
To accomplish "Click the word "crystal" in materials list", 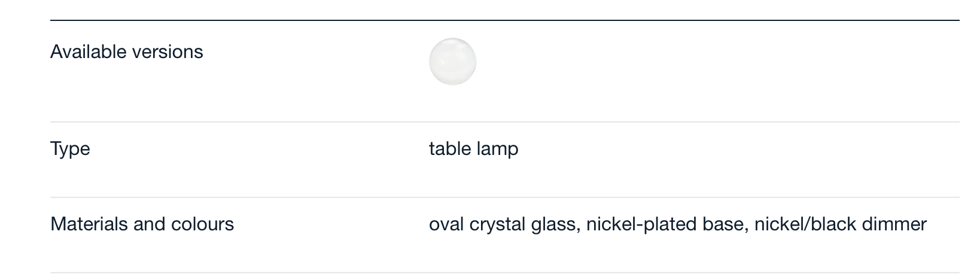I will tap(497, 224).
